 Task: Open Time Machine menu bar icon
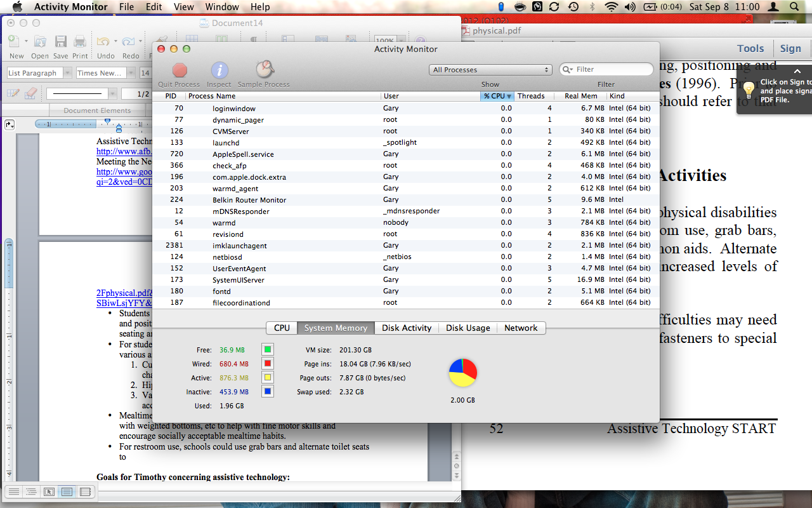point(573,7)
